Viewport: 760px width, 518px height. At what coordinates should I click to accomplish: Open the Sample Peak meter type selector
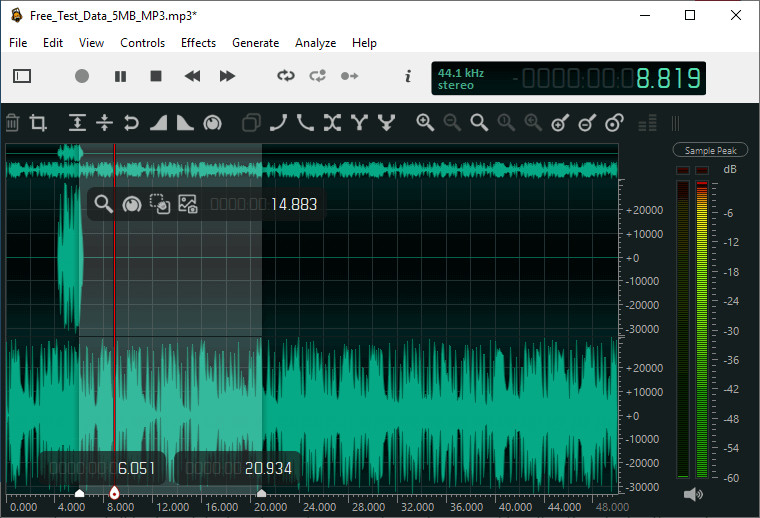click(710, 151)
